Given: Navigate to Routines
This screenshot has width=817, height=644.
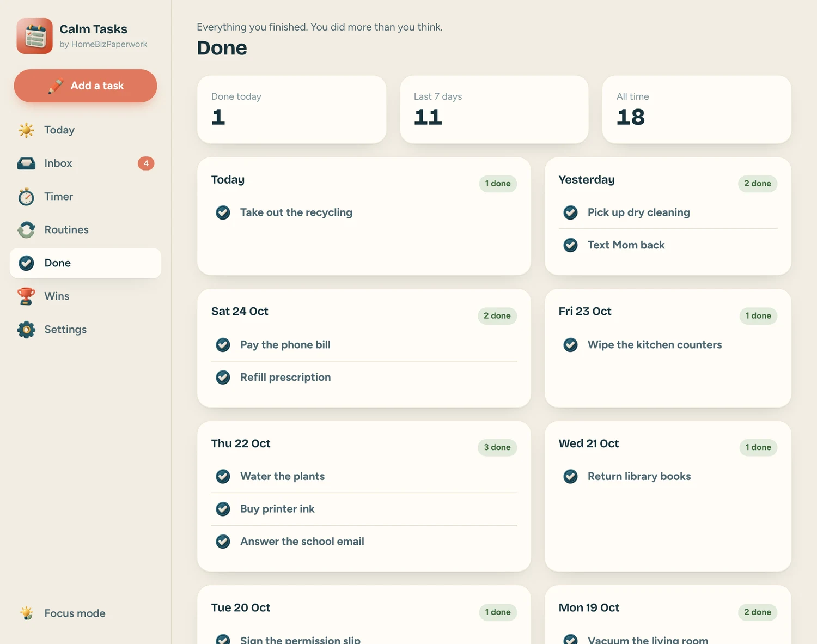Looking at the screenshot, I should click(86, 230).
